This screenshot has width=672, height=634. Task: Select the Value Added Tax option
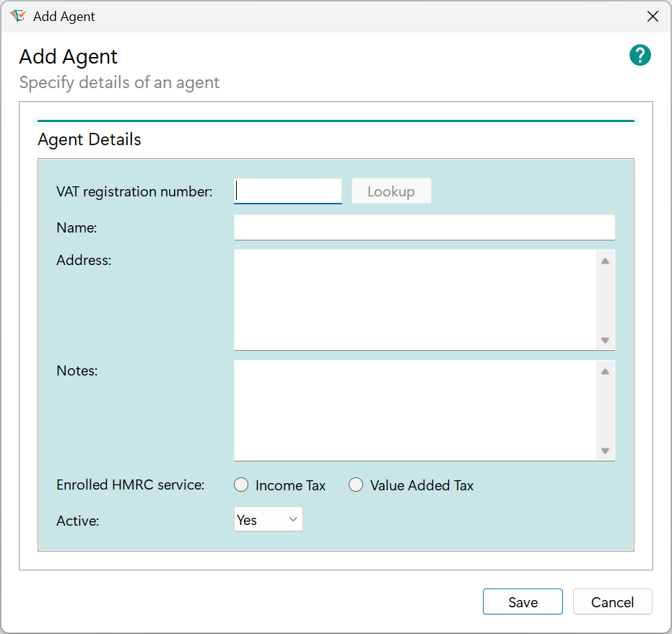tap(356, 485)
